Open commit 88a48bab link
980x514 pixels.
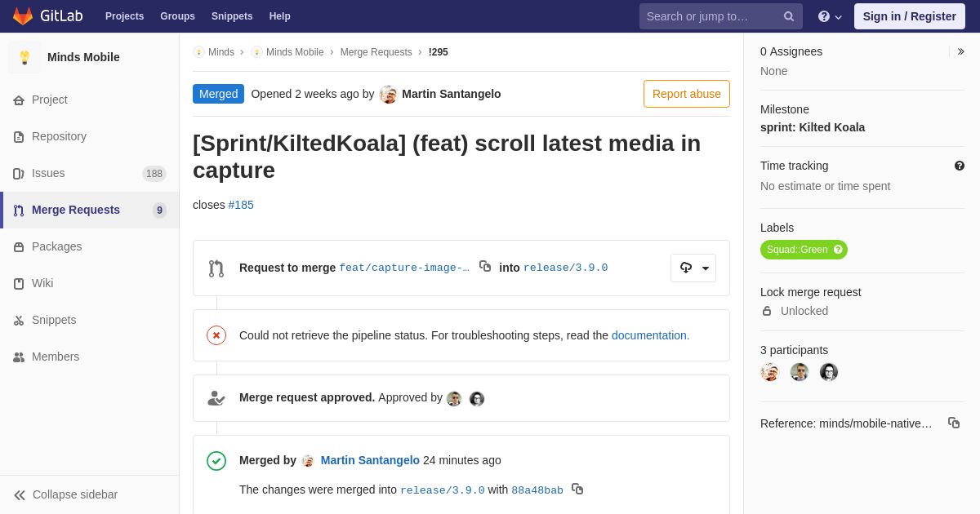click(537, 490)
